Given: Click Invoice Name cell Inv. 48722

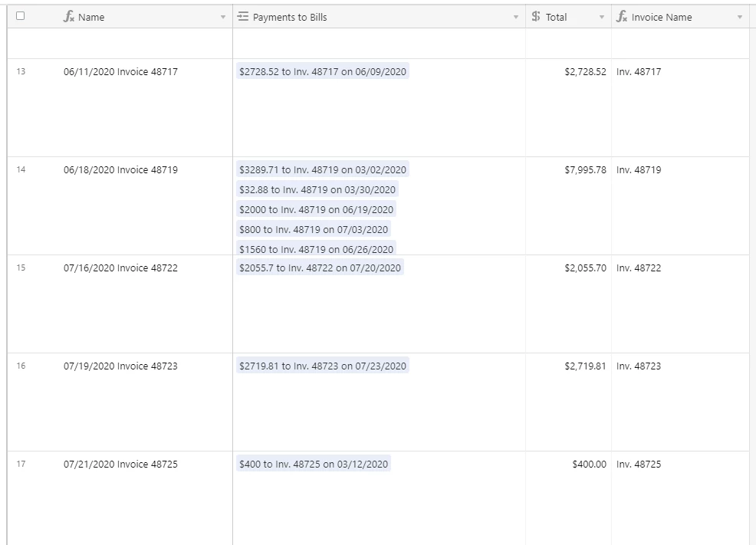Looking at the screenshot, I should pos(680,304).
